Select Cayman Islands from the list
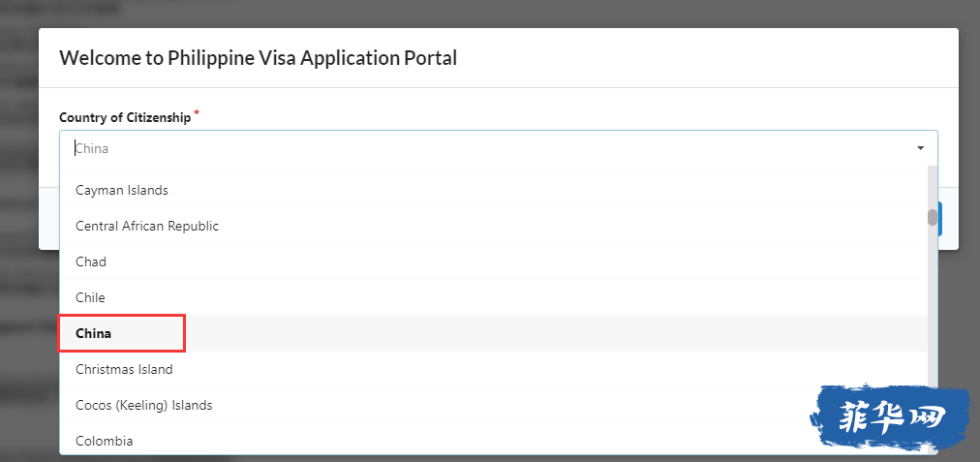Screen dimensions: 980x462 [122, 190]
